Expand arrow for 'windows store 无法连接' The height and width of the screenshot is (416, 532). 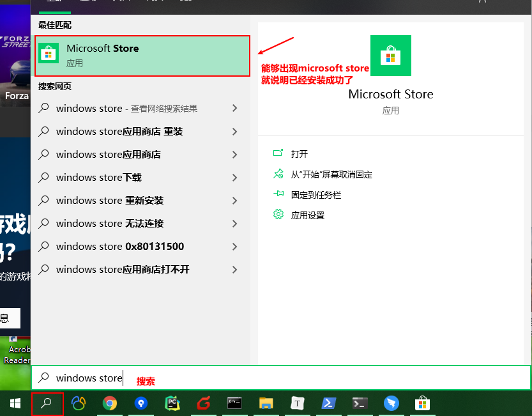[x=234, y=224]
